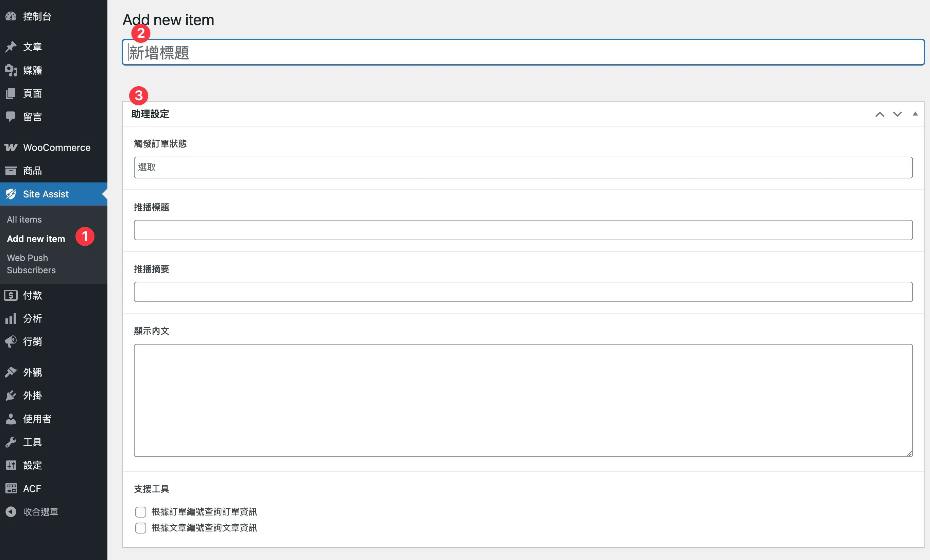Open the 觸發訂單狀態 select dropdown
930x560 pixels.
[523, 168]
